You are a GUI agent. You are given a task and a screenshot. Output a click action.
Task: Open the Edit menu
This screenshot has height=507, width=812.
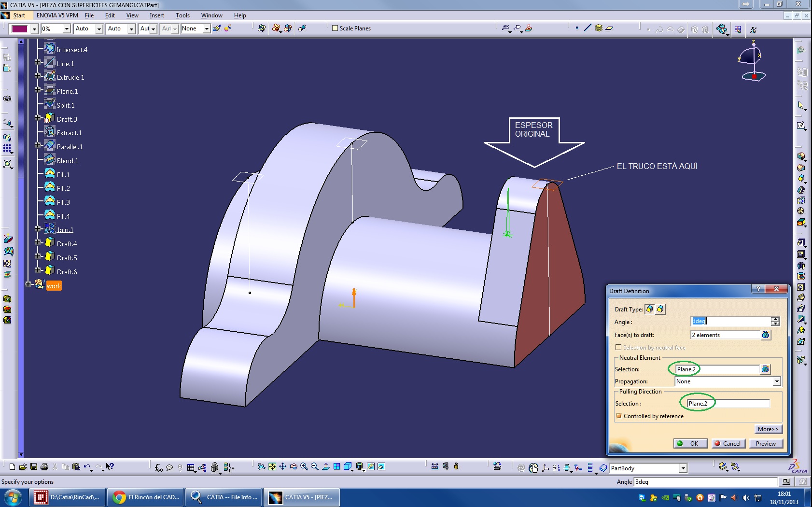110,15
